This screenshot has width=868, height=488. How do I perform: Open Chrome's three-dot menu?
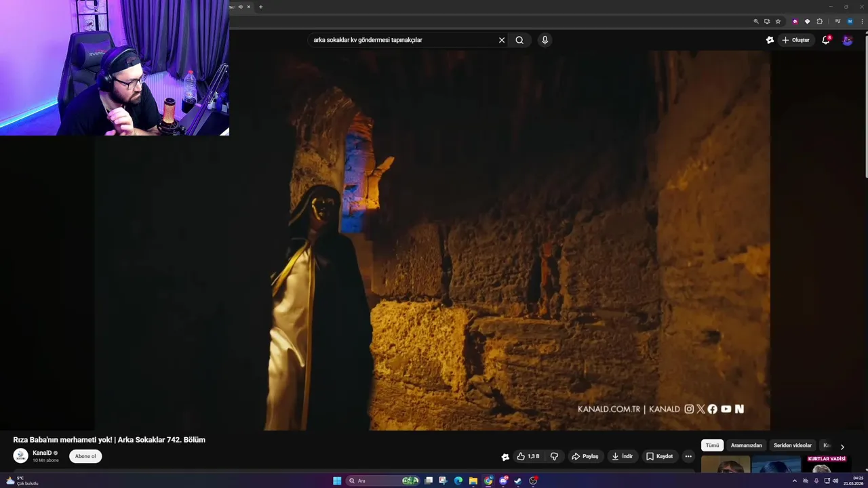pos(862,21)
